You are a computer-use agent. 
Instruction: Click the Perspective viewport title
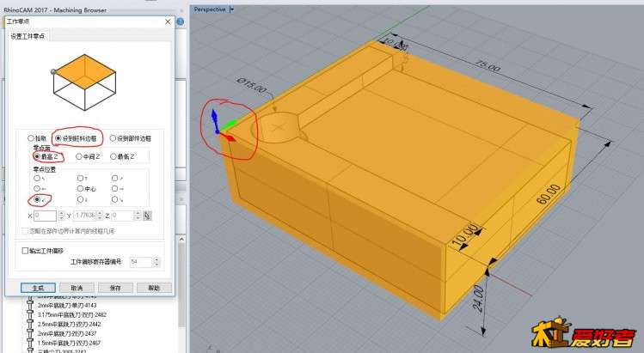[210, 9]
